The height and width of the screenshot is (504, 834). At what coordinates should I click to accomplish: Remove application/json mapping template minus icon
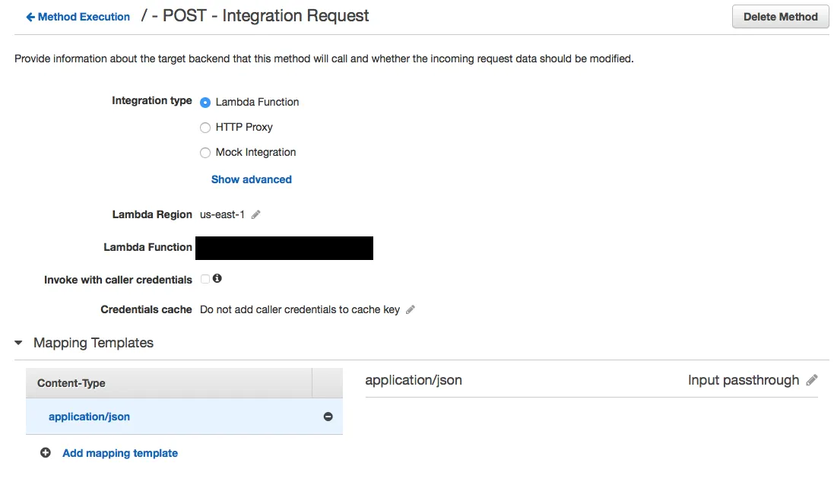tap(328, 417)
